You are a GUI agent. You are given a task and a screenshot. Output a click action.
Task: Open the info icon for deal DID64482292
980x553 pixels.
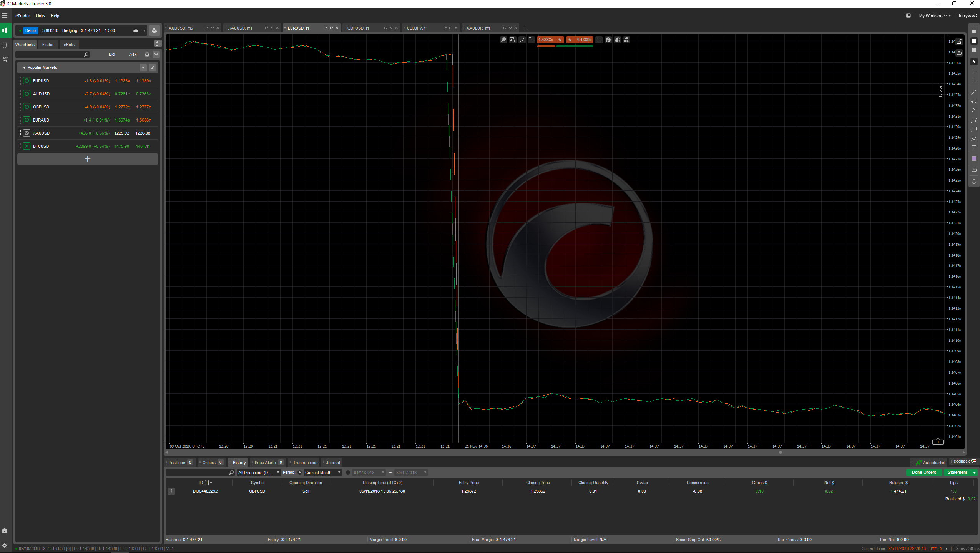click(x=171, y=491)
